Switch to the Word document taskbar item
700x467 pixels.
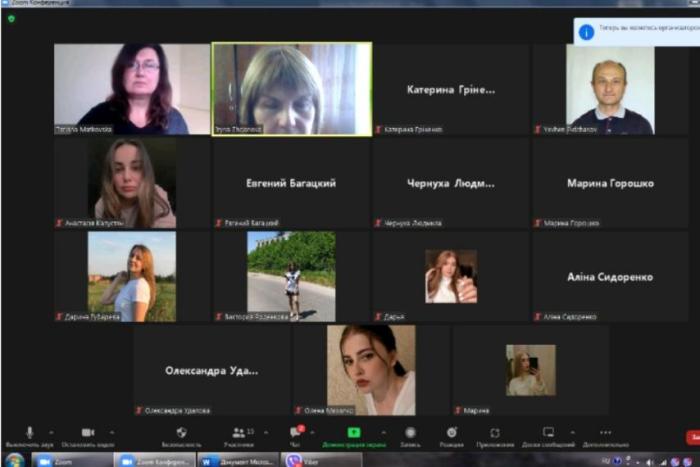[237, 460]
